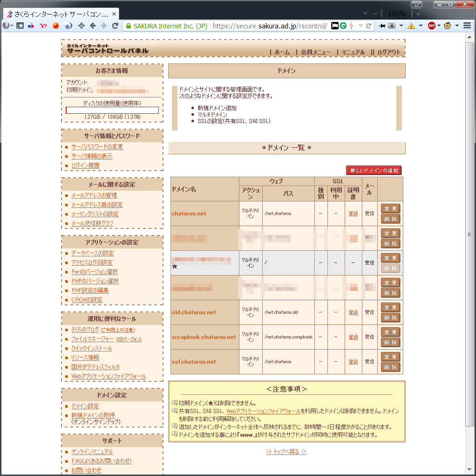Go to ホーム in the top navigation
476x476 pixels.
click(x=282, y=52)
